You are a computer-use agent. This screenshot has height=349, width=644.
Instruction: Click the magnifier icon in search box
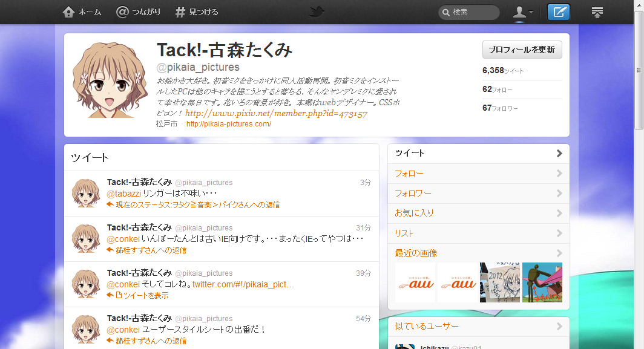coord(446,13)
